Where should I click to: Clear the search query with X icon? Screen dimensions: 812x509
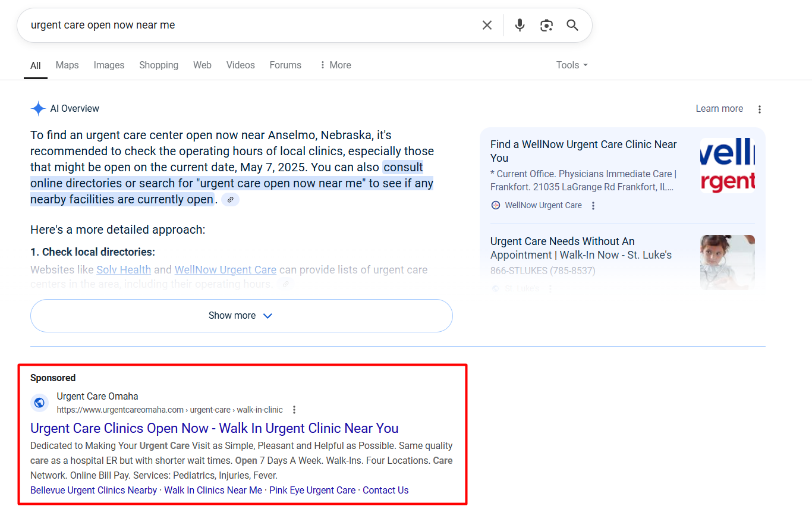(487, 25)
